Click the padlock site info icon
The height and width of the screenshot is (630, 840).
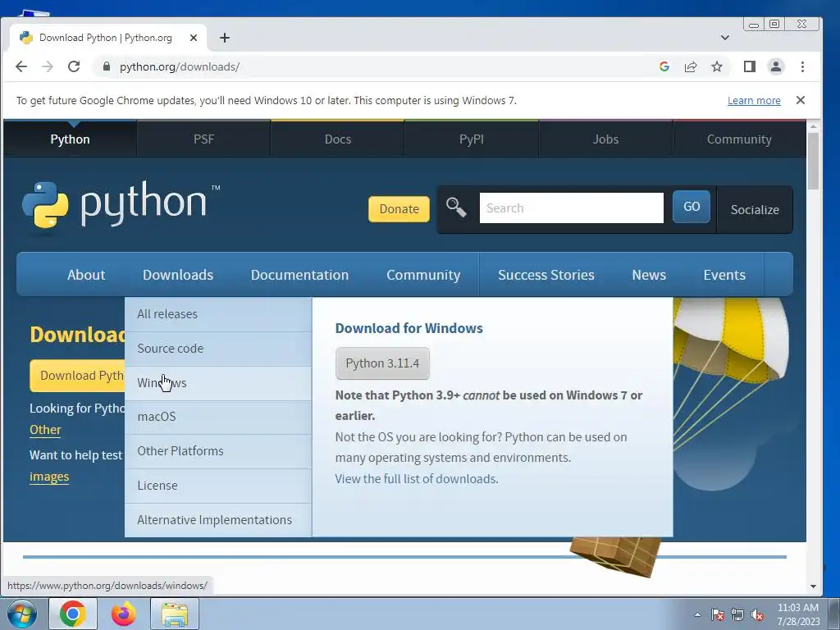click(106, 66)
